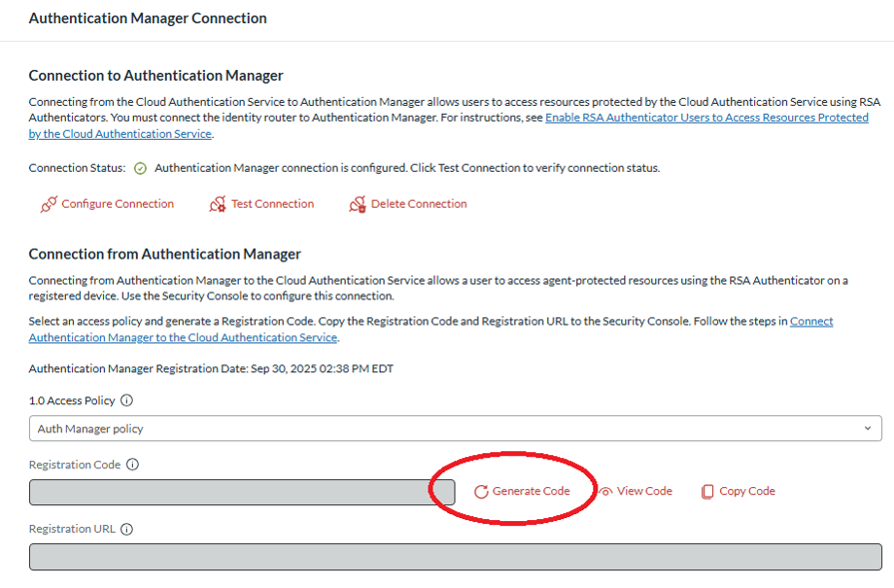
Task: Click the Connection Status label
Action: pos(77,168)
